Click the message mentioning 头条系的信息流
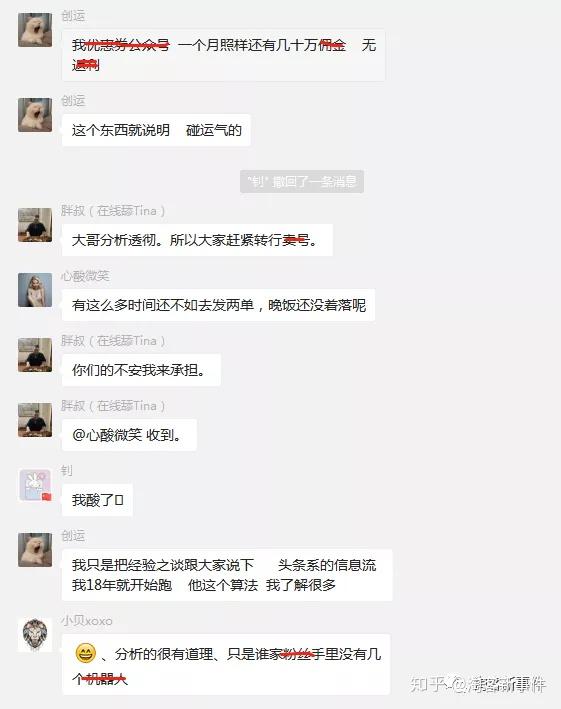 click(227, 575)
